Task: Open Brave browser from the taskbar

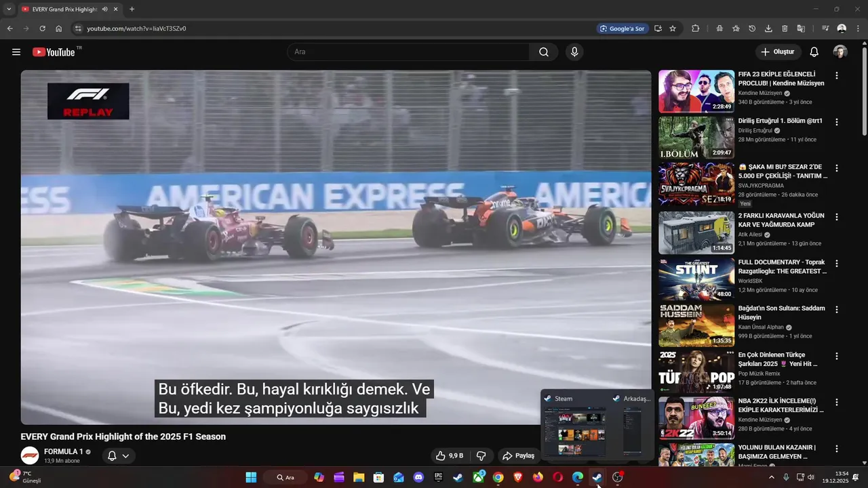Action: (x=518, y=477)
